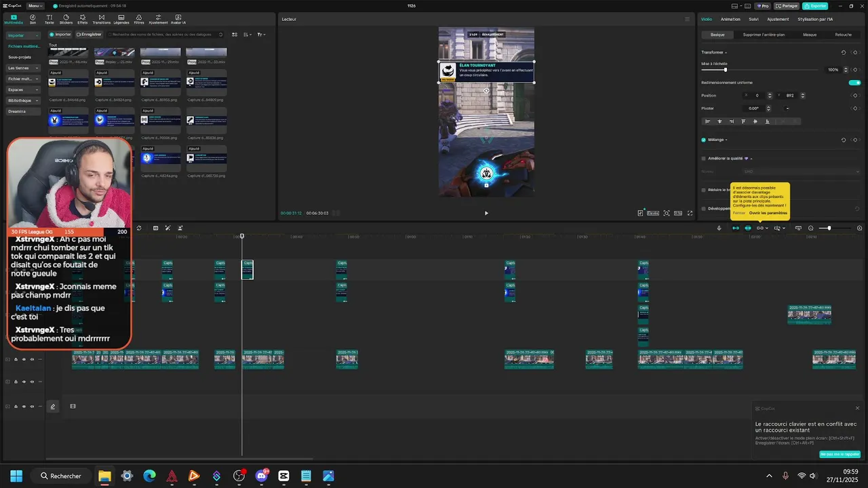The height and width of the screenshot is (488, 868).
Task: Add keyframe for Transformer section
Action: (x=856, y=52)
